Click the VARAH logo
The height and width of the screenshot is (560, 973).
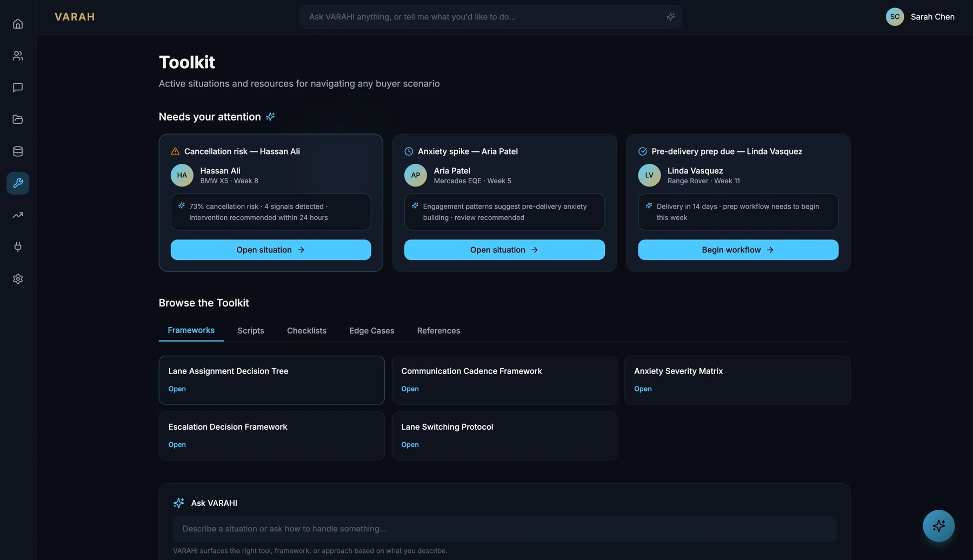click(75, 17)
